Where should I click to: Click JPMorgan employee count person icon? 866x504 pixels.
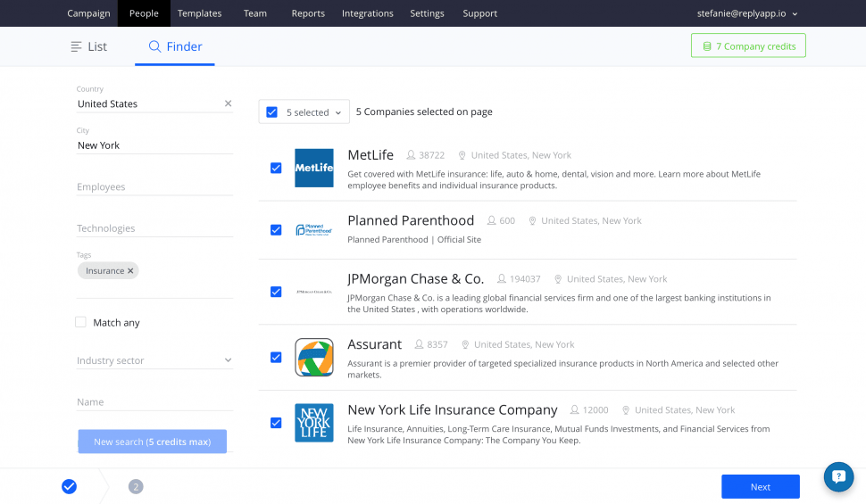click(502, 279)
